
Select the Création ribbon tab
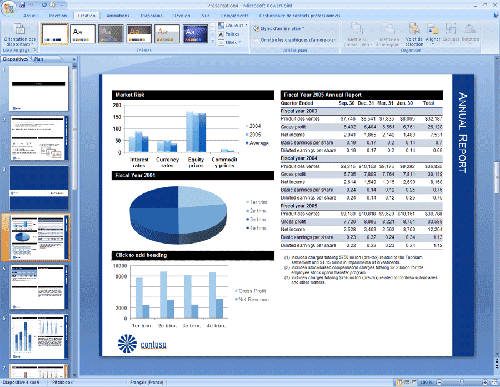tap(86, 15)
